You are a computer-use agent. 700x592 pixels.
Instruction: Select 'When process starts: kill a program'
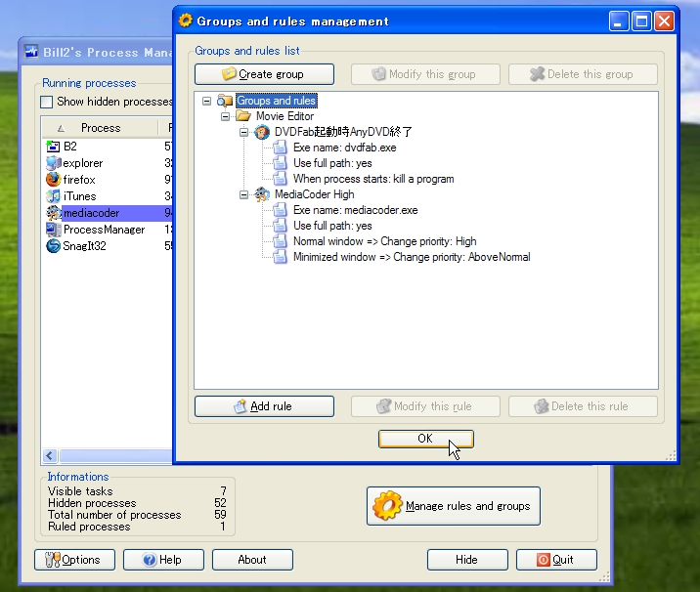[x=373, y=179]
